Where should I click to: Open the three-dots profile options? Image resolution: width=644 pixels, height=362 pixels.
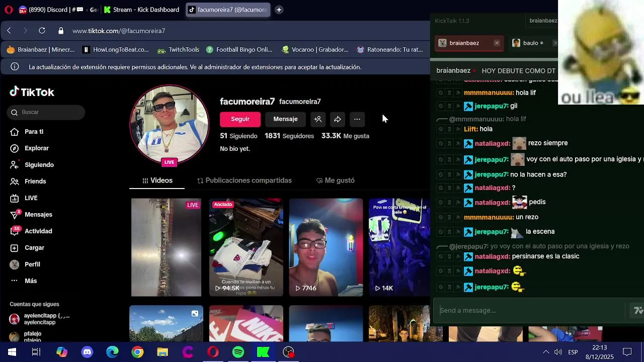pyautogui.click(x=357, y=119)
